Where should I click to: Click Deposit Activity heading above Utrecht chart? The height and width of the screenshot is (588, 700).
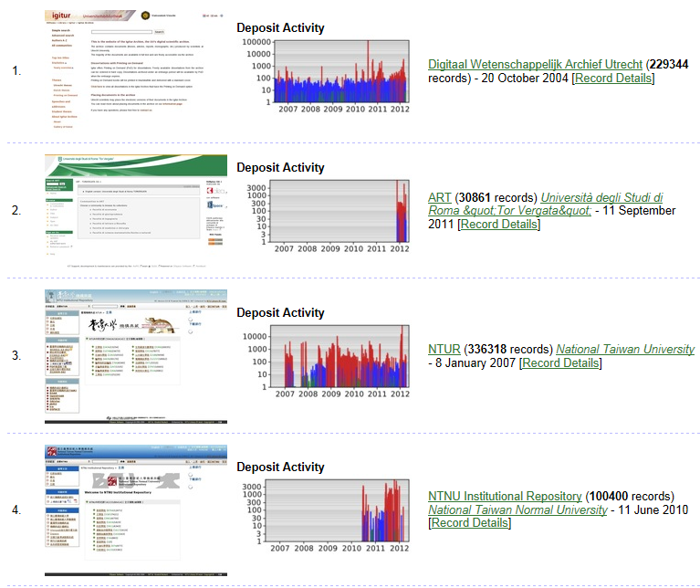point(280,28)
